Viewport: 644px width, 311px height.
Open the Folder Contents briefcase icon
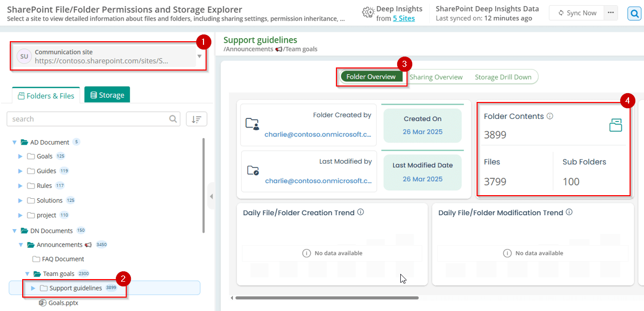616,125
